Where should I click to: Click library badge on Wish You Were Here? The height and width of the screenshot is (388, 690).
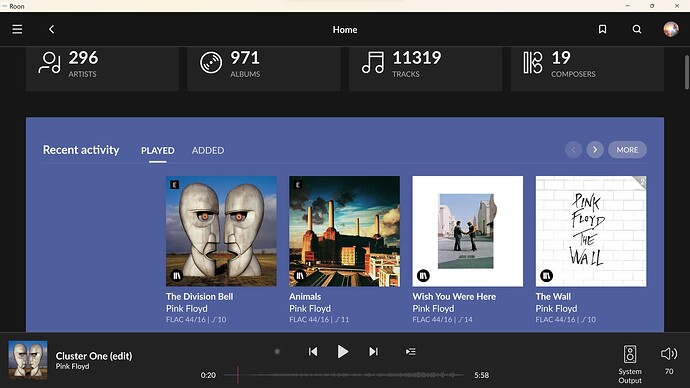pyautogui.click(x=423, y=276)
